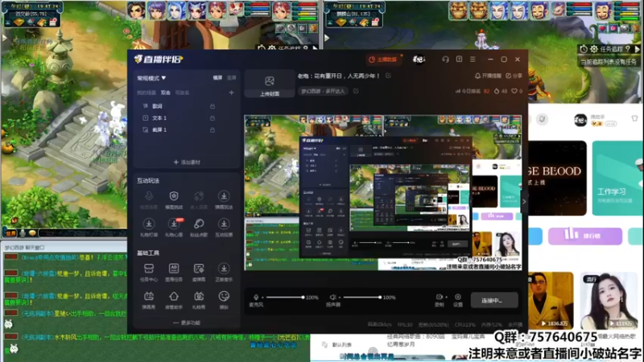Click the stream preview canvas
This screenshot has width=644, height=362.
pyautogui.click(x=383, y=192)
